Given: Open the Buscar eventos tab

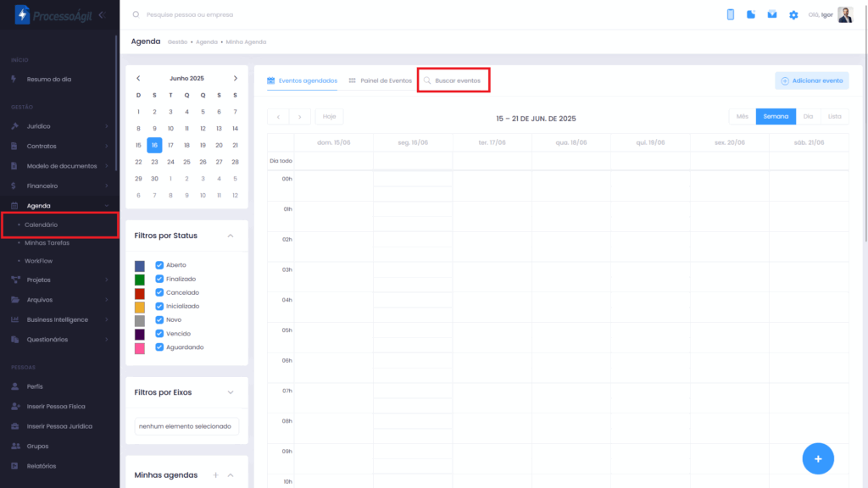Looking at the screenshot, I should [x=453, y=80].
